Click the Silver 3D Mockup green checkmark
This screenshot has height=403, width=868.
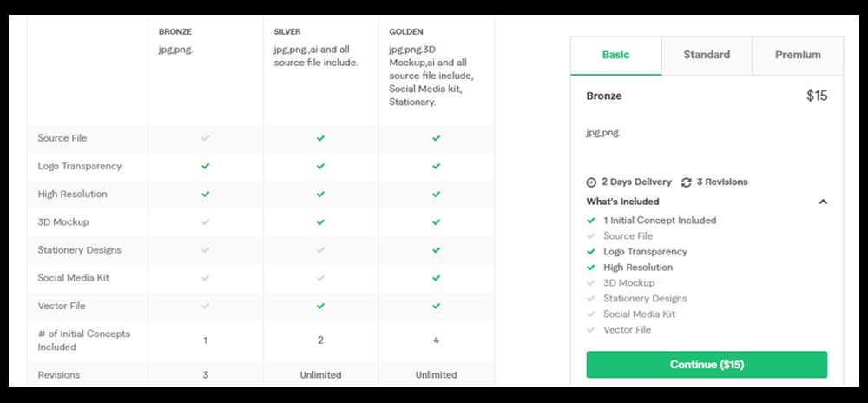[x=320, y=222]
